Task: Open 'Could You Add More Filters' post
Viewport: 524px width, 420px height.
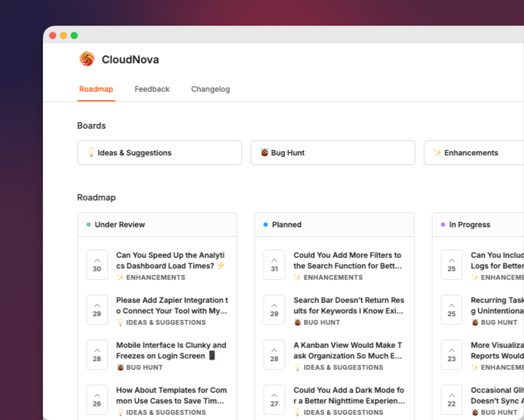Action: coord(348,260)
